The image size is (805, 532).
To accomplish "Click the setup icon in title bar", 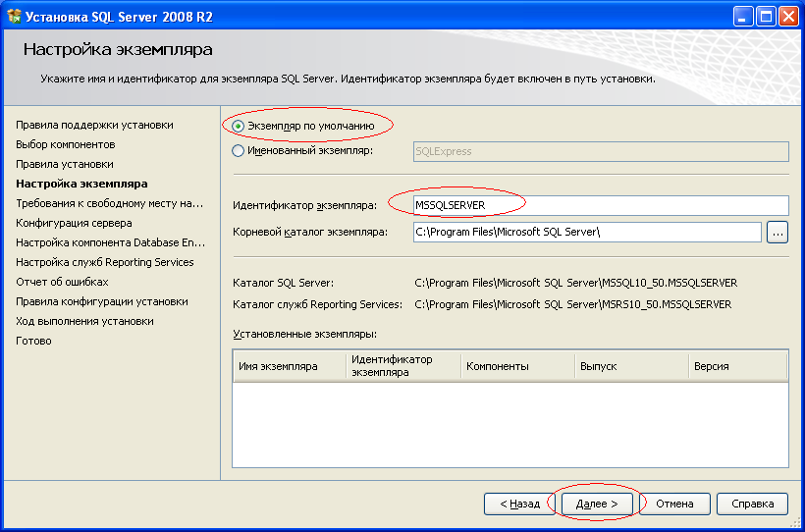I will coord(14,18).
